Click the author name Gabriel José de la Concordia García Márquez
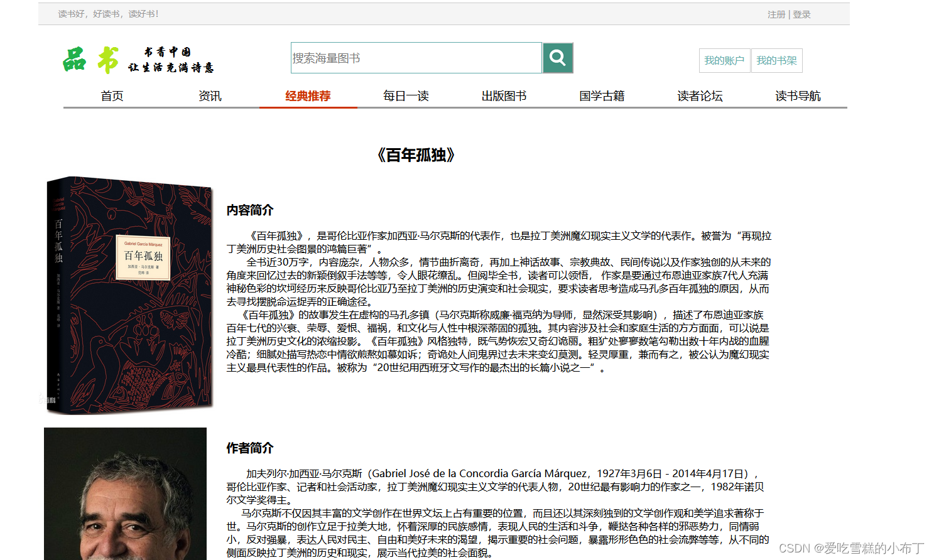 [x=480, y=473]
